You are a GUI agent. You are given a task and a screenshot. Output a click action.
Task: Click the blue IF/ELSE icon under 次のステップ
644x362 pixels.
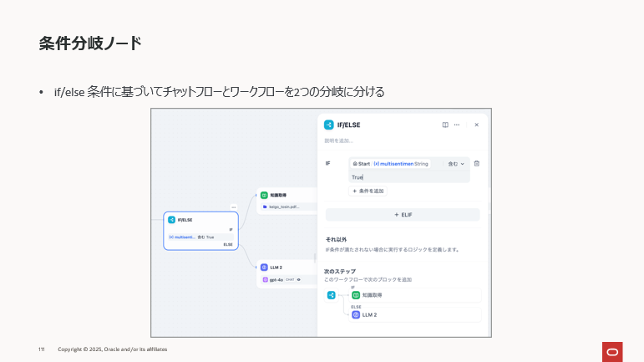[x=331, y=295]
